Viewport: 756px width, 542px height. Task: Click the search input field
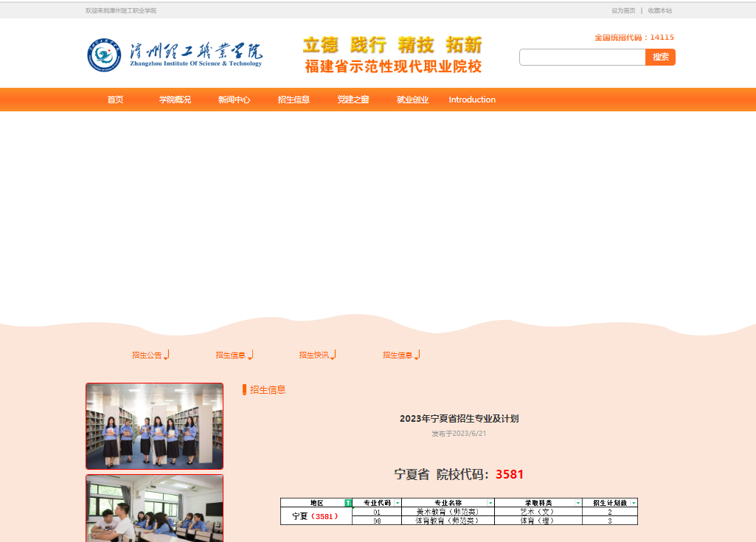point(583,57)
